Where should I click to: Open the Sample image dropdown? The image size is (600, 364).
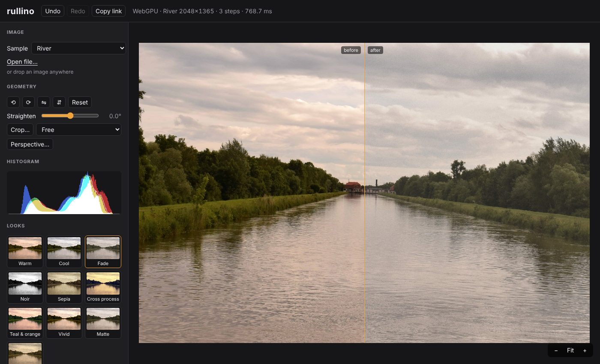point(78,48)
